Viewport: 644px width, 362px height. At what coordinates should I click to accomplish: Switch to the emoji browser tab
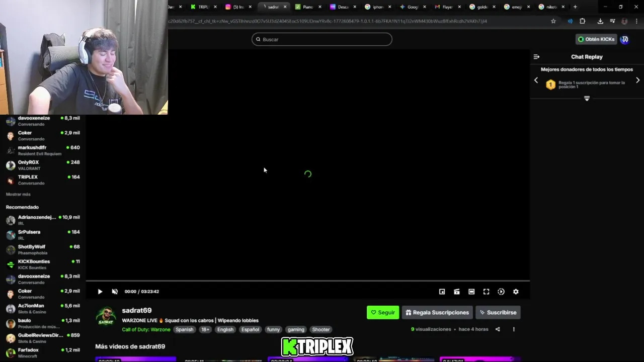point(516,7)
